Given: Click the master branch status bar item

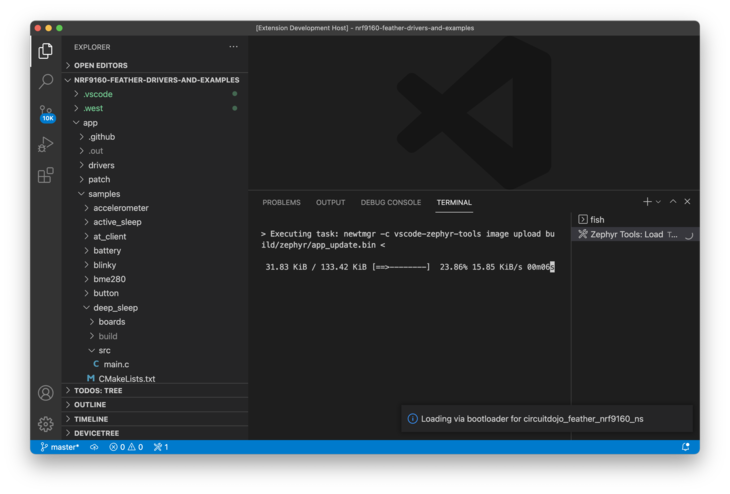Looking at the screenshot, I should 60,447.
